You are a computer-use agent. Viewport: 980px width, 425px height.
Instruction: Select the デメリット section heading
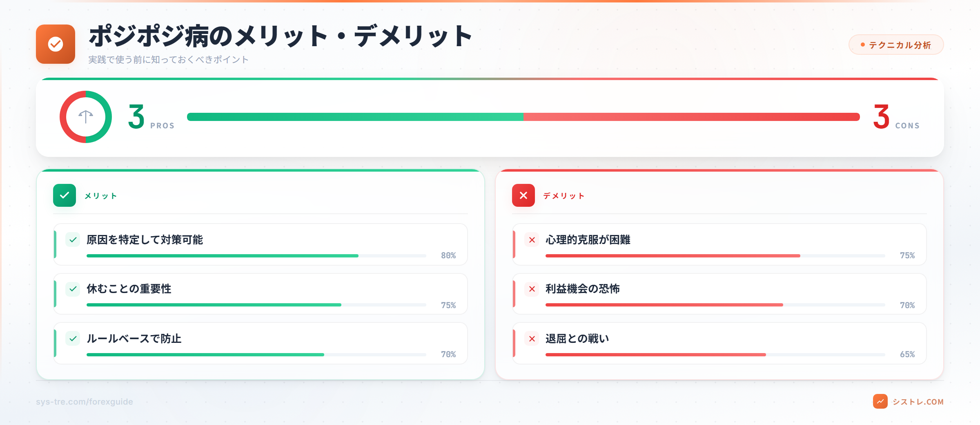564,196
